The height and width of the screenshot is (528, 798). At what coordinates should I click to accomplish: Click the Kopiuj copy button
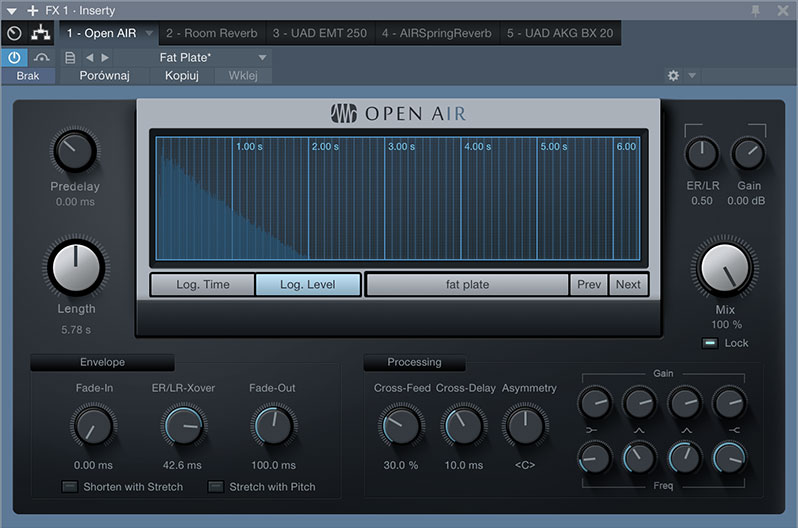point(182,76)
